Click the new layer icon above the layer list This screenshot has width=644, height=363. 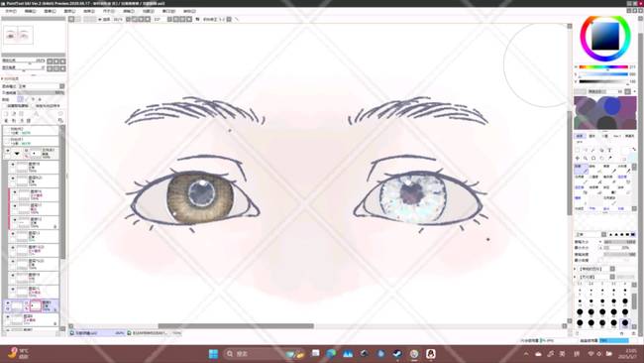pos(6,114)
